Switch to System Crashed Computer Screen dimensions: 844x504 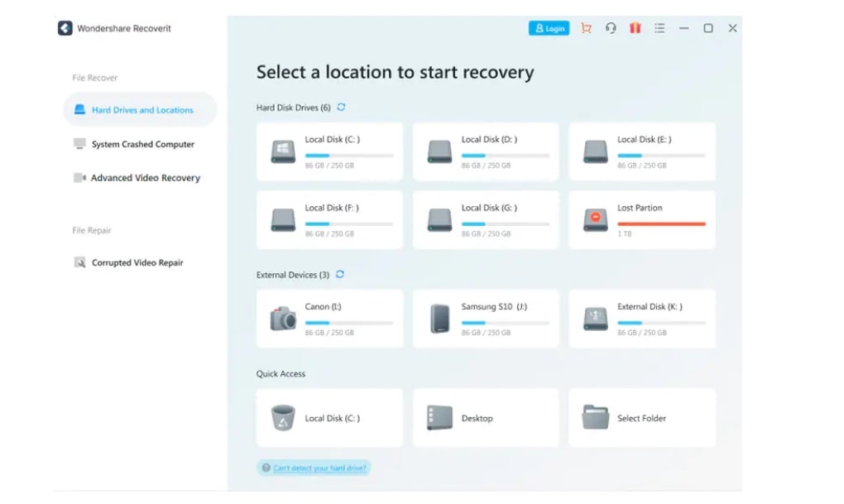pyautogui.click(x=141, y=144)
